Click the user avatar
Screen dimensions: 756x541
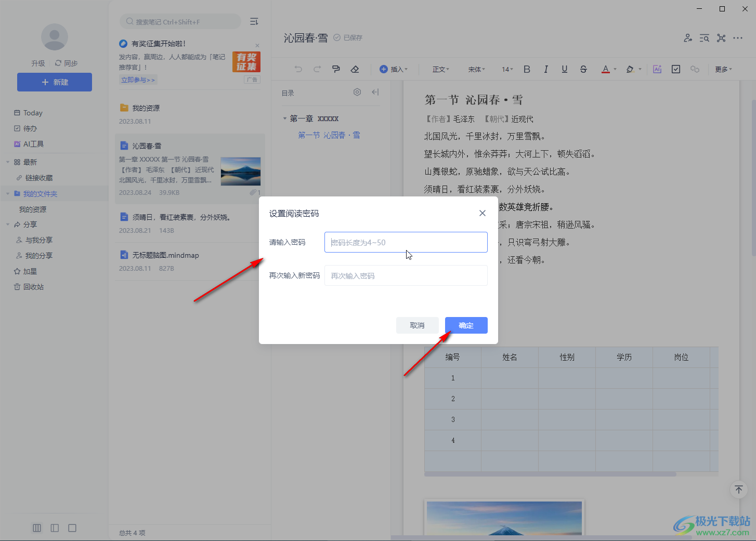coord(55,37)
